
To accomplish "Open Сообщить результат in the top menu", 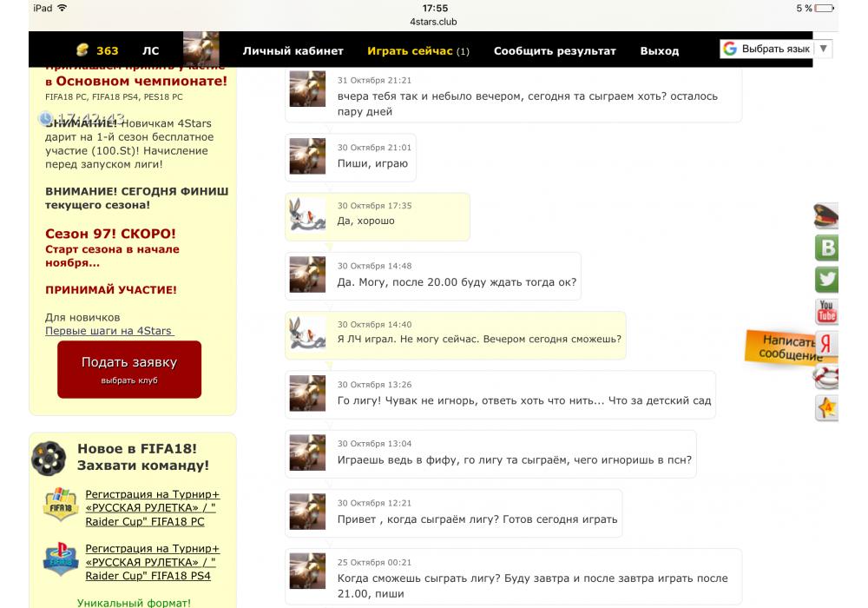I will pos(555,51).
